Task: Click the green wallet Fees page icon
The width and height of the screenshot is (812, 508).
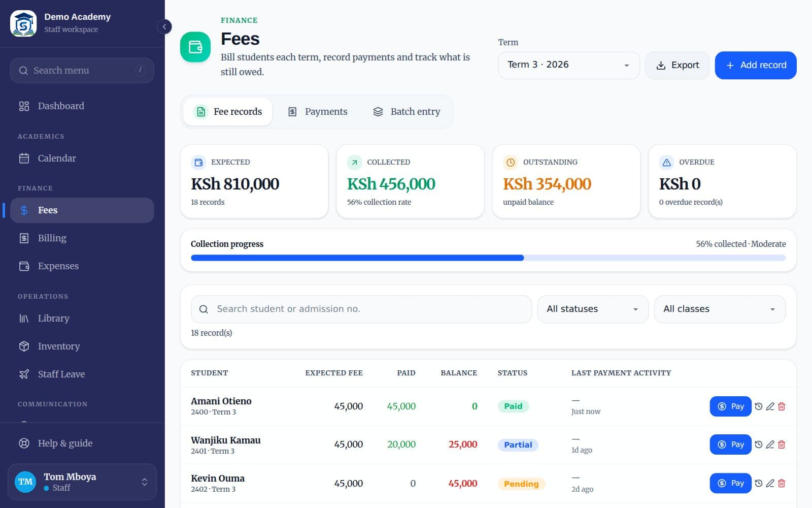Action: pyautogui.click(x=195, y=47)
